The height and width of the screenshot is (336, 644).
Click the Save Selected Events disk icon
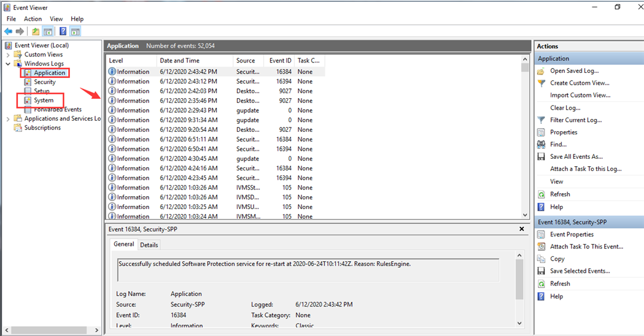pos(541,271)
